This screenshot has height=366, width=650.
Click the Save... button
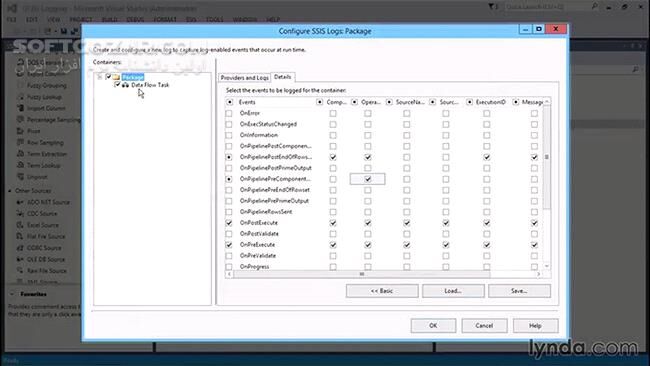[519, 291]
